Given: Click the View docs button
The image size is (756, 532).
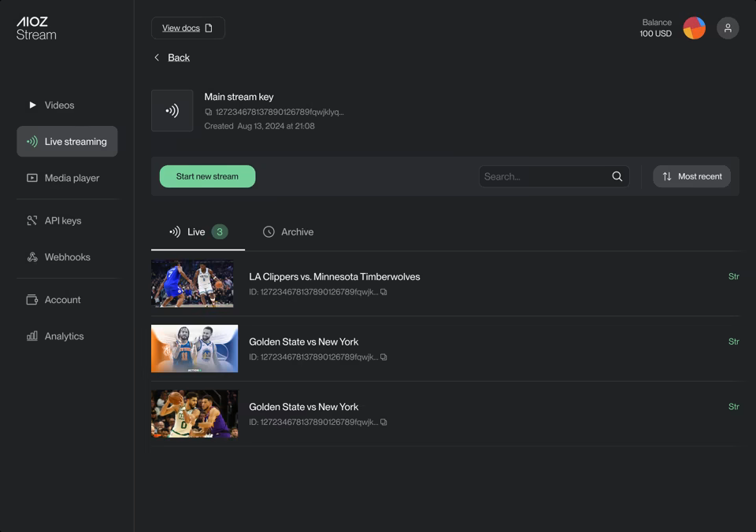Looking at the screenshot, I should tap(188, 28).
